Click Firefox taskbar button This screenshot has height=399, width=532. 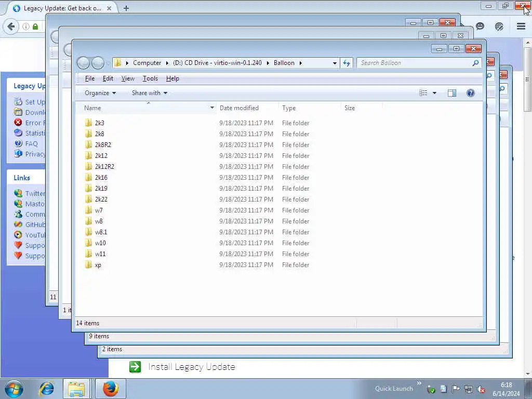click(111, 389)
